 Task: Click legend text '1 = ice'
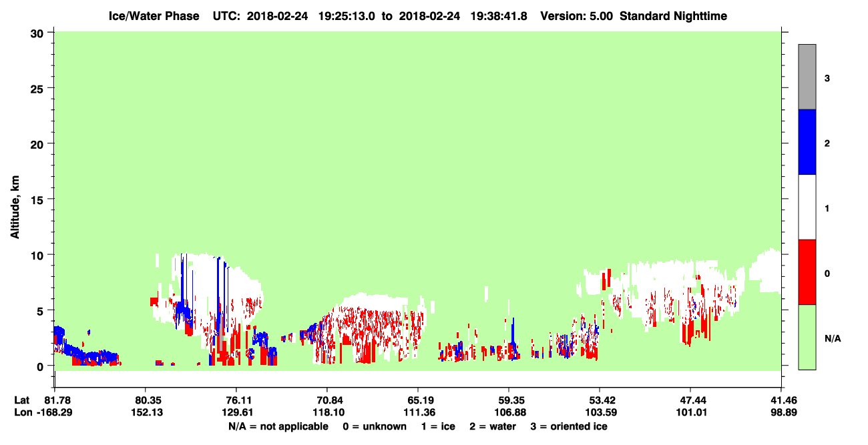[x=437, y=426]
